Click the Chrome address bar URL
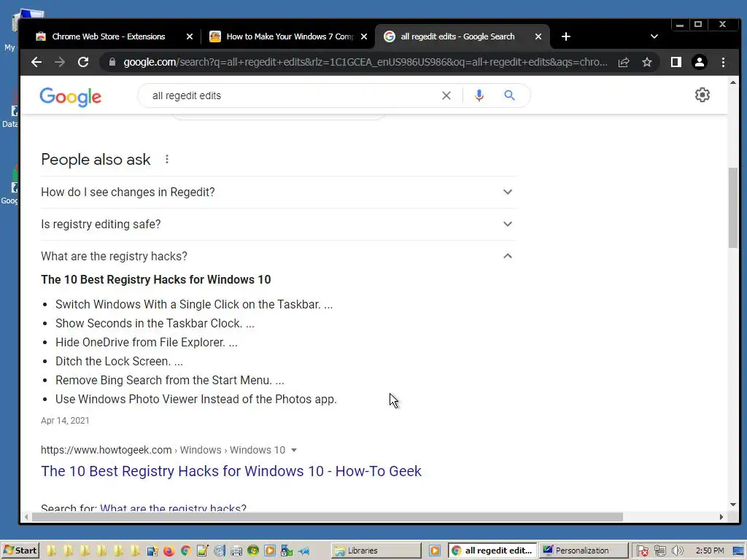 (365, 63)
